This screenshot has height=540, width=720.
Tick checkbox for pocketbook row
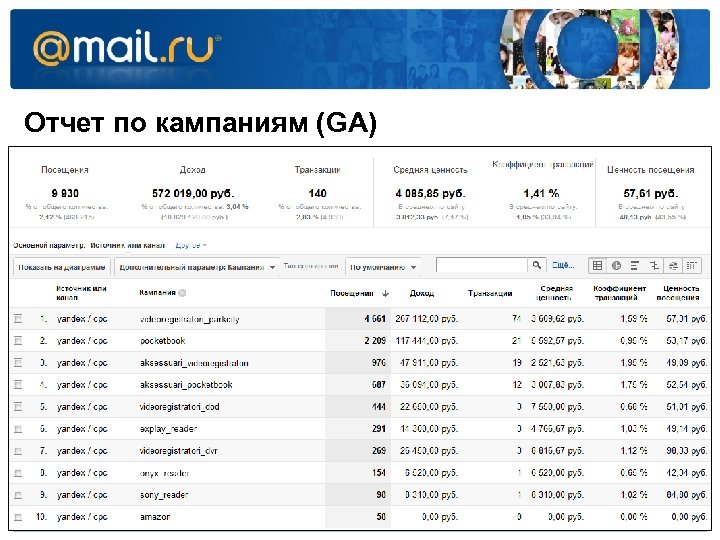[18, 340]
